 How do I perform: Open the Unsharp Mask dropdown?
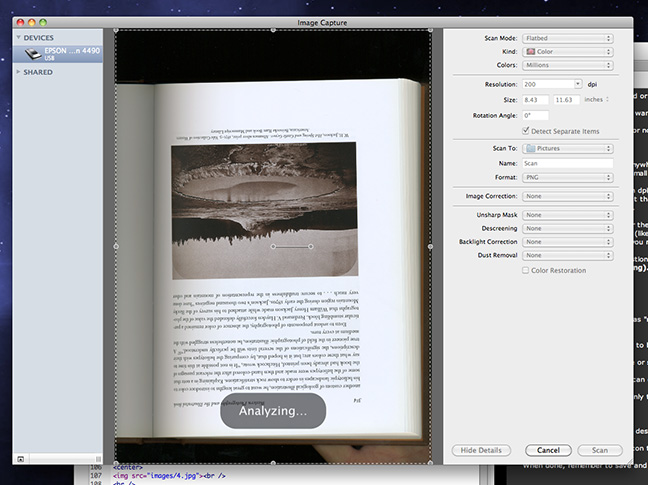(567, 215)
